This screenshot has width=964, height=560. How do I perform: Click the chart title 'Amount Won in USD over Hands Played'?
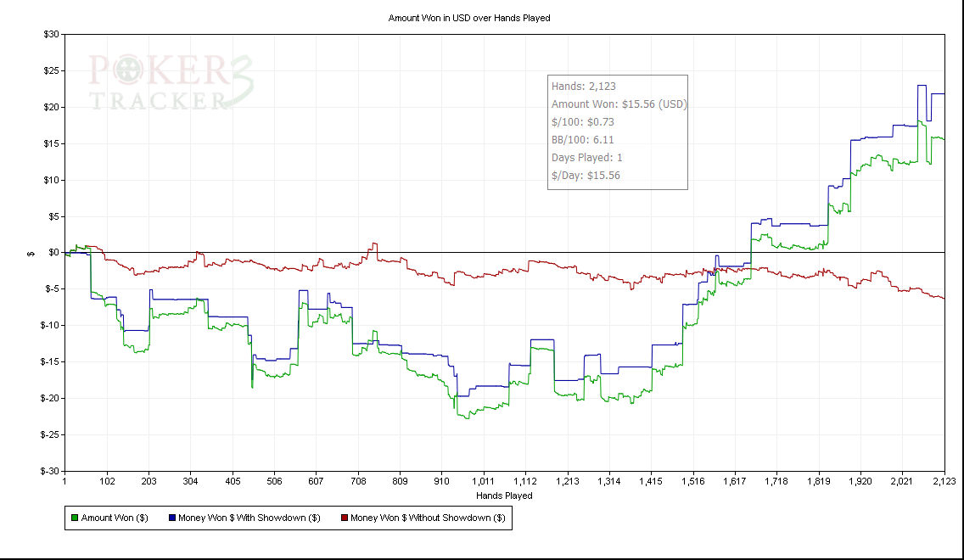click(469, 19)
